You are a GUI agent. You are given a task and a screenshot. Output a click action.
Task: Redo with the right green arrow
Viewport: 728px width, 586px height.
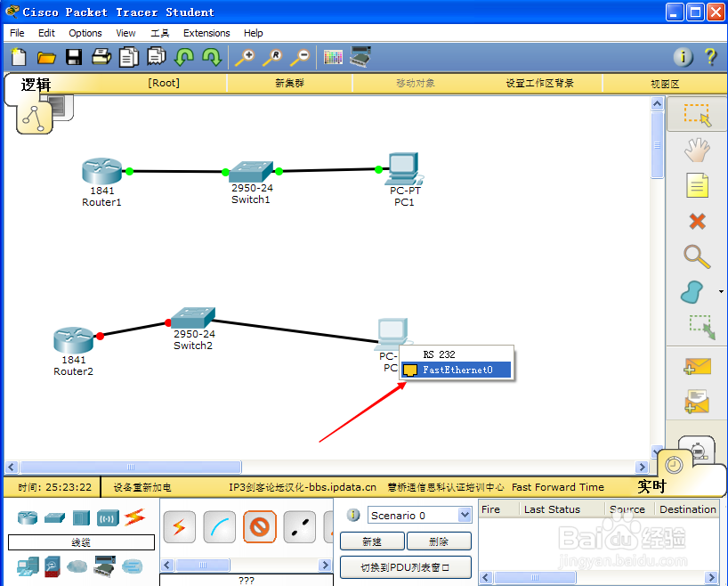(x=212, y=57)
